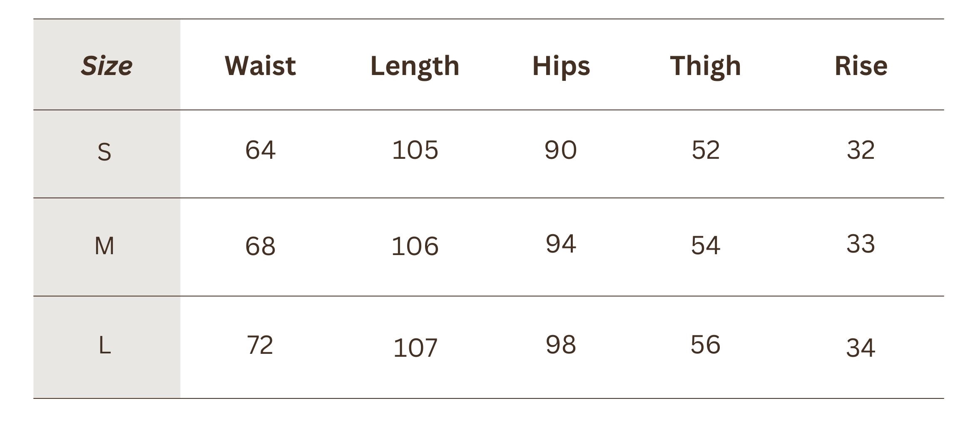Click the Length column header

point(415,66)
